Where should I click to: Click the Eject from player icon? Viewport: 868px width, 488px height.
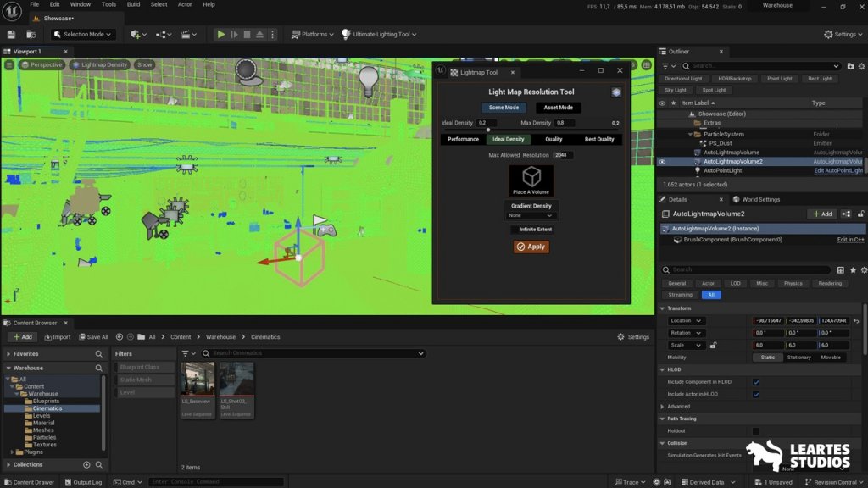click(x=259, y=34)
